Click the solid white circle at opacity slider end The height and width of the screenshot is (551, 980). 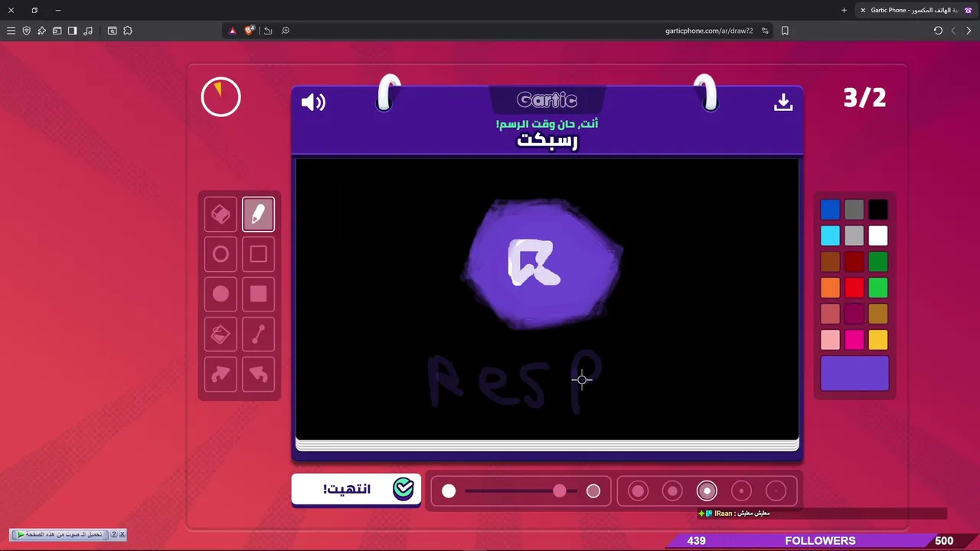(x=449, y=491)
